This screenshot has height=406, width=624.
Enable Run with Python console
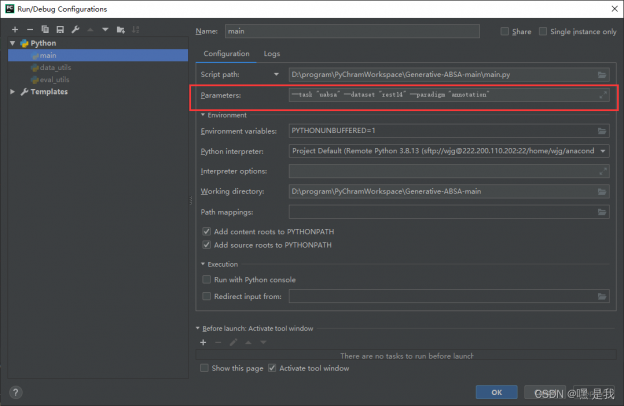(207, 280)
